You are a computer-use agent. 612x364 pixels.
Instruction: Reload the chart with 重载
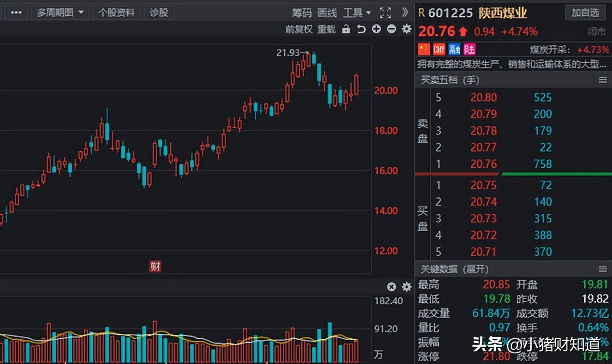pyautogui.click(x=326, y=29)
